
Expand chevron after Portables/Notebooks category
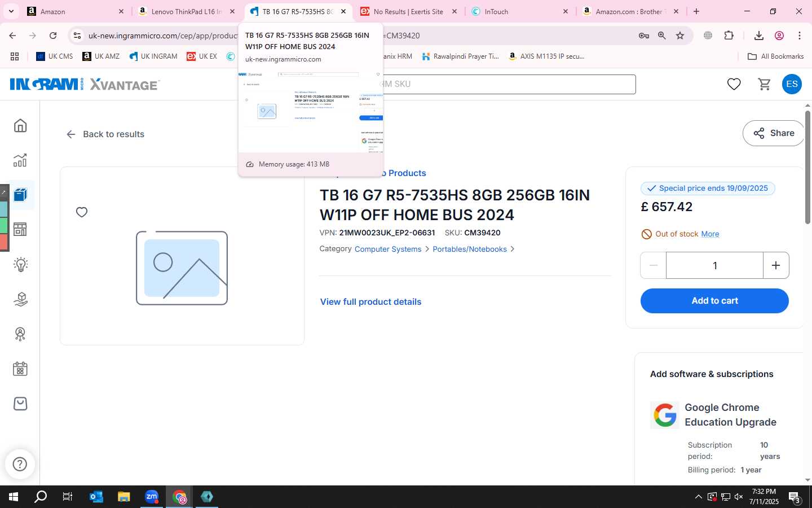click(x=512, y=249)
